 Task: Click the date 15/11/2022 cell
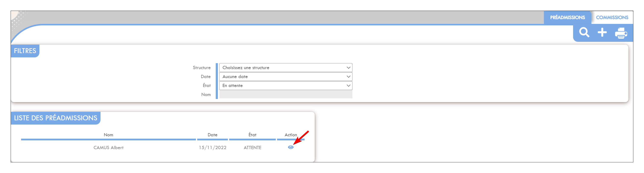pos(213,148)
